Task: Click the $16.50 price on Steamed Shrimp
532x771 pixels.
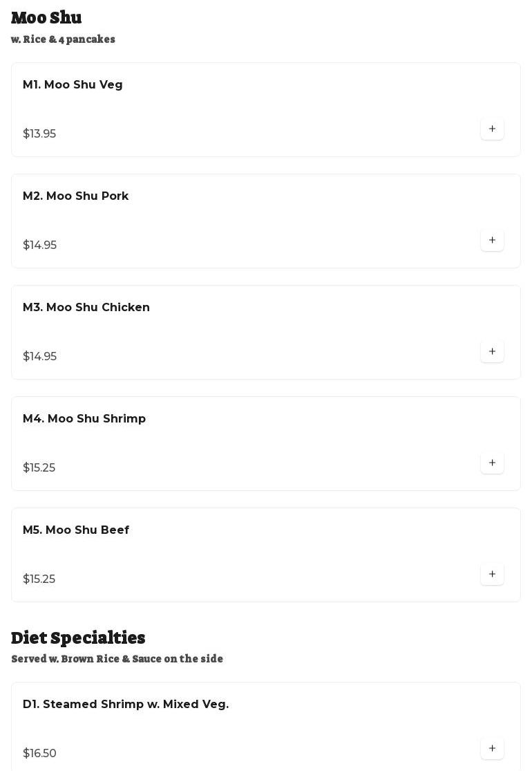Action: (40, 754)
